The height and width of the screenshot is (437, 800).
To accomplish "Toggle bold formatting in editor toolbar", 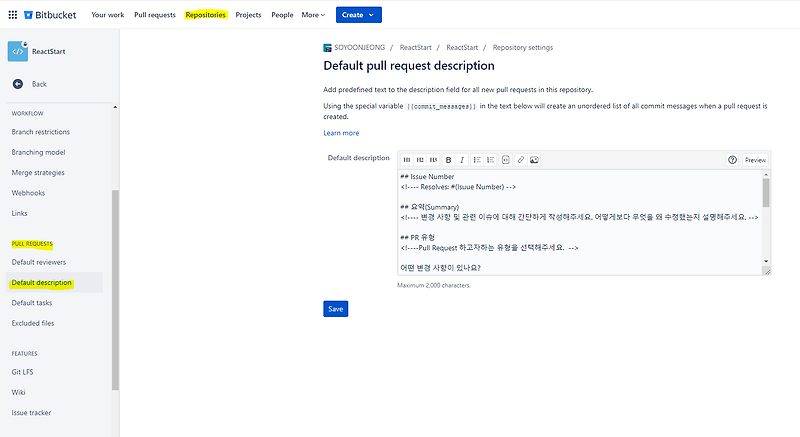I will [x=448, y=160].
